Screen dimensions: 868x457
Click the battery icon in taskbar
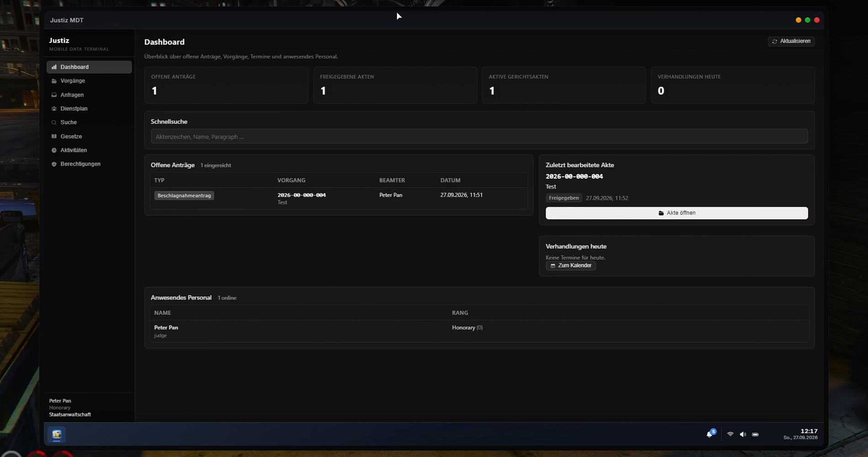(755, 434)
